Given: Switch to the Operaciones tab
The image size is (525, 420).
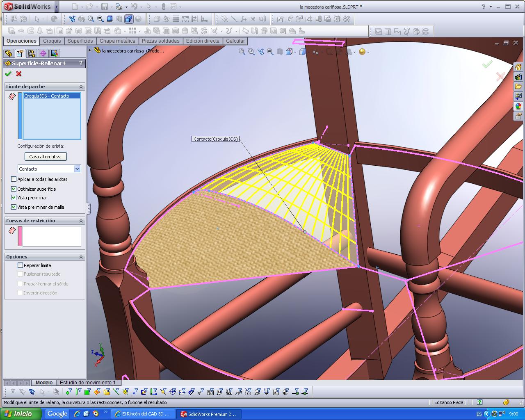Looking at the screenshot, I should coord(21,41).
